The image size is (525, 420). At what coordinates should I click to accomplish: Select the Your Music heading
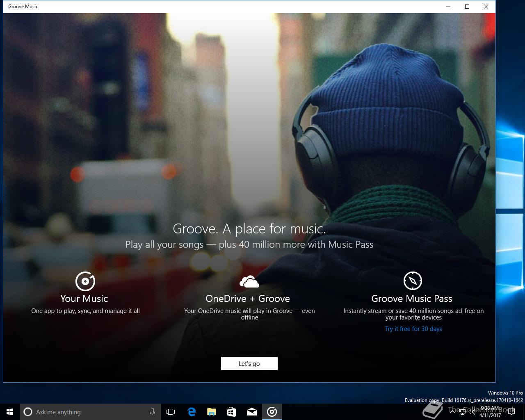pyautogui.click(x=84, y=299)
